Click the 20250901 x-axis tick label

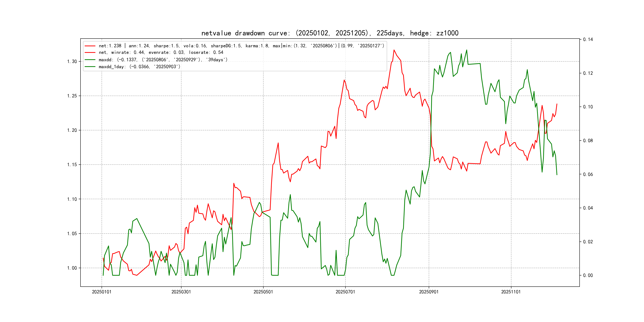429,292
